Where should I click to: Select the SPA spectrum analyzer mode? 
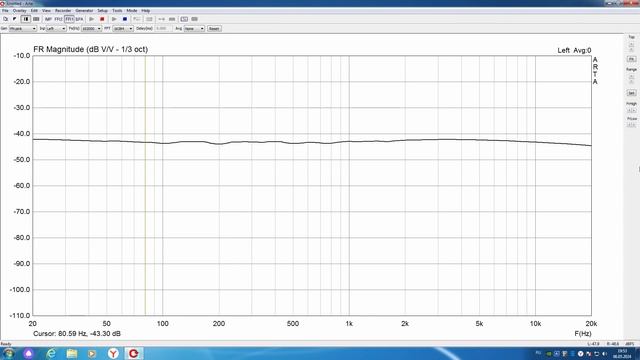pos(79,19)
